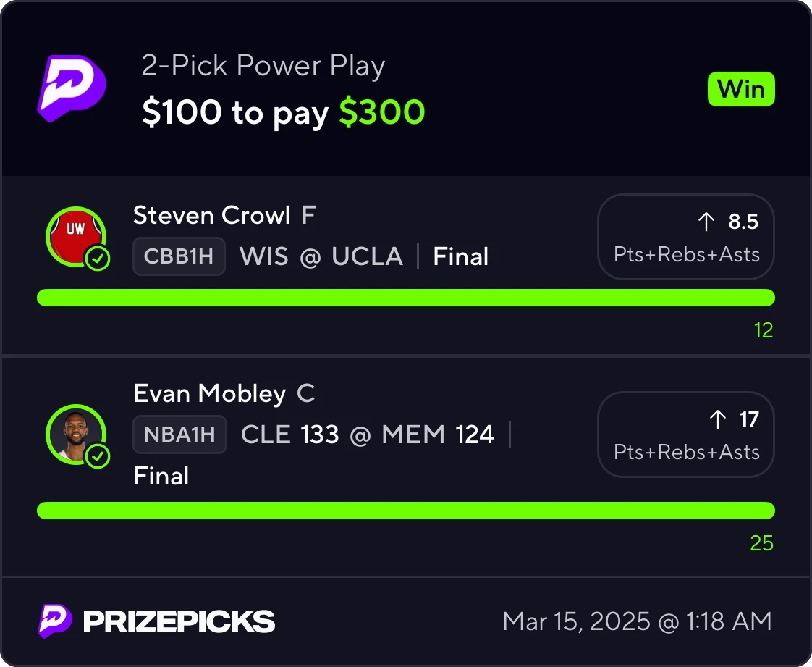The height and width of the screenshot is (667, 812).
Task: Click the $300 payout amount
Action: pyautogui.click(x=382, y=112)
